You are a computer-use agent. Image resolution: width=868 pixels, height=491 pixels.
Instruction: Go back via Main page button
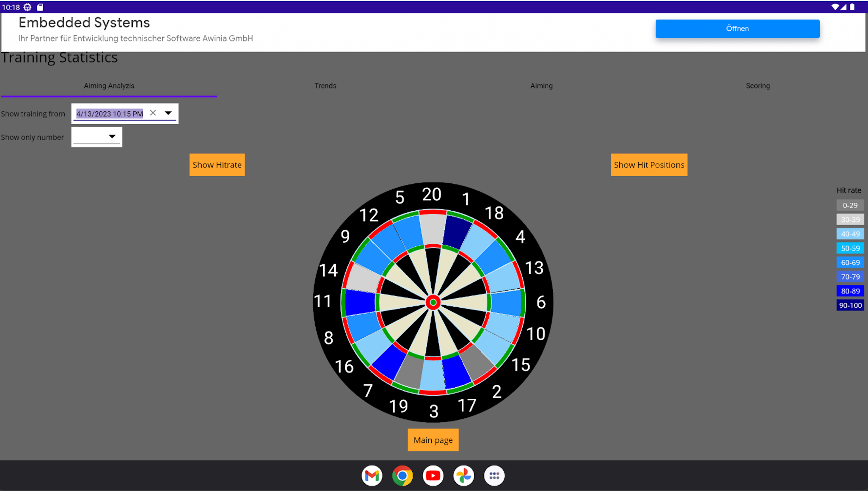433,440
